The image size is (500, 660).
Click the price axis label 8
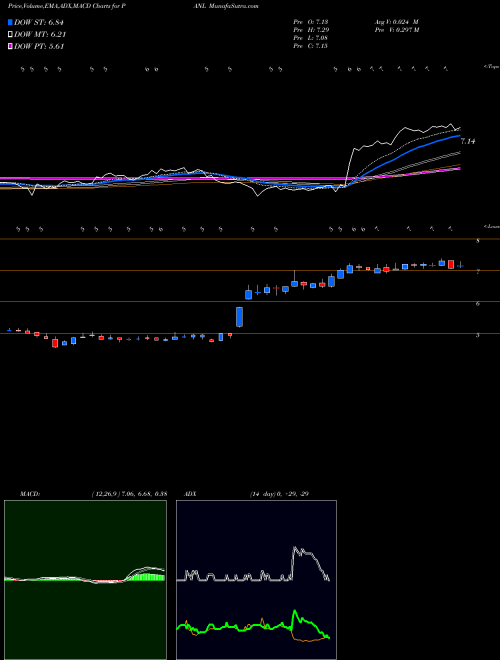478,241
